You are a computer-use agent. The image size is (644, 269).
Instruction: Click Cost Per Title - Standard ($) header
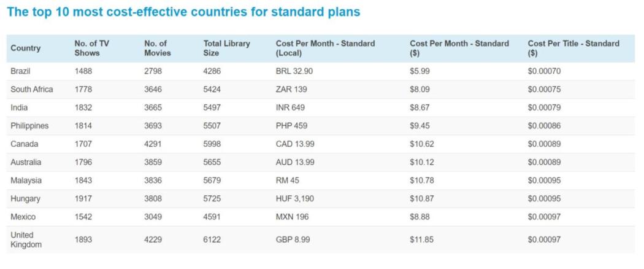click(573, 48)
